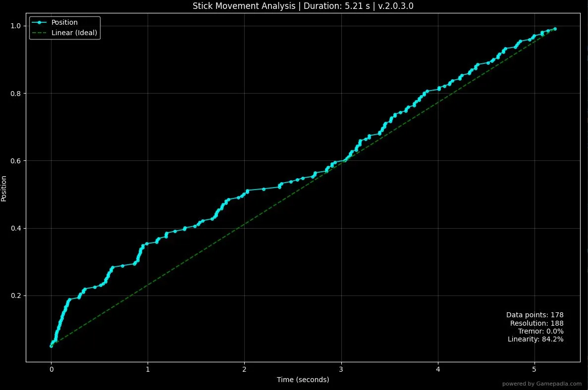Select the "Position" legend entry

(55, 22)
